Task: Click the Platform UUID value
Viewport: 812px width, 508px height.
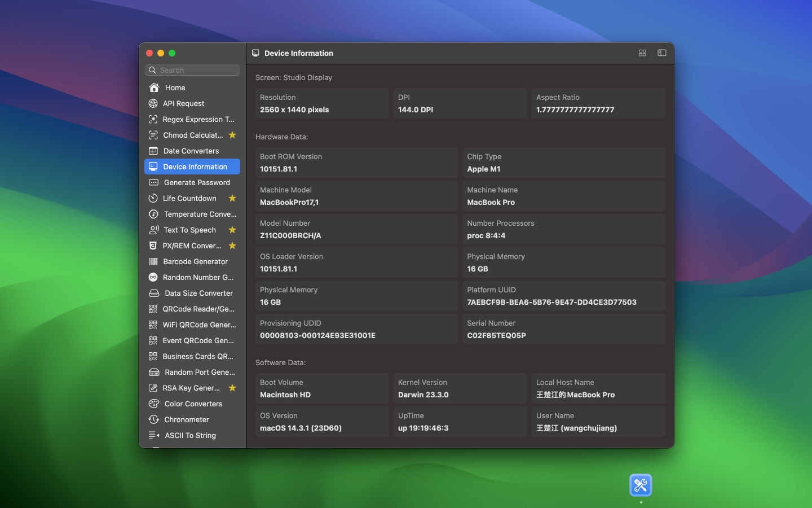Action: pyautogui.click(x=551, y=302)
